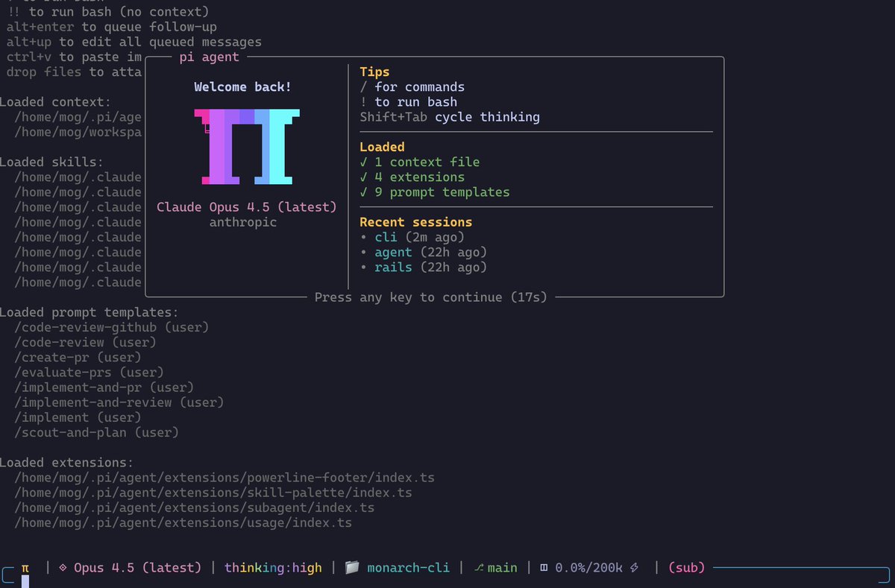Click the Loaded skills: heading

(52, 162)
